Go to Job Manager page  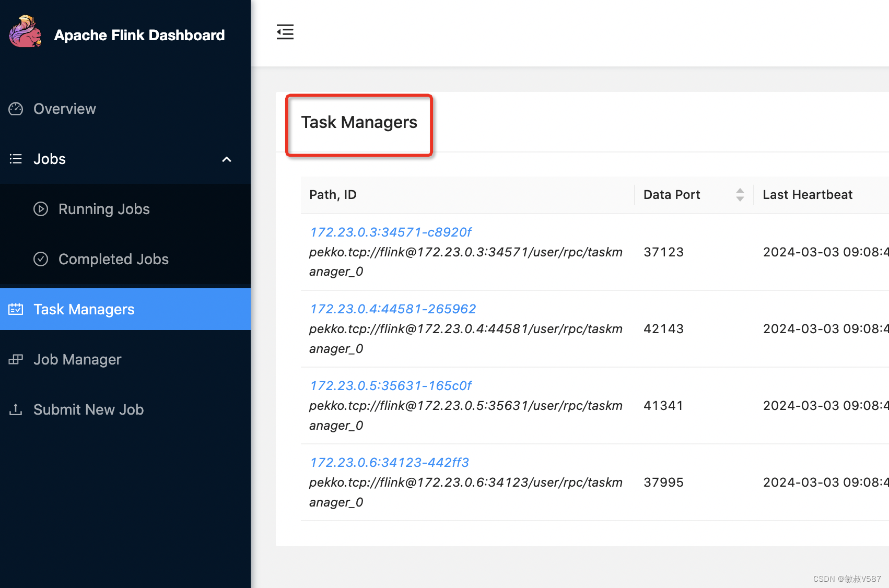click(x=125, y=359)
